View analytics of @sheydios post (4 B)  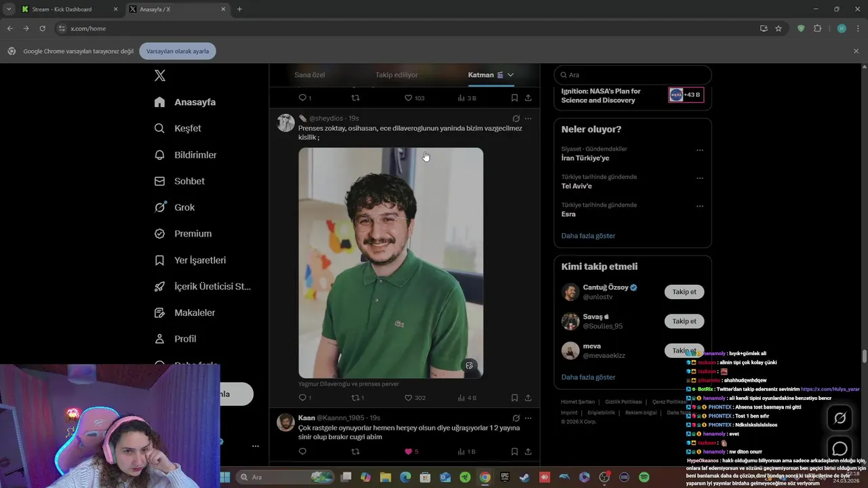click(x=467, y=398)
